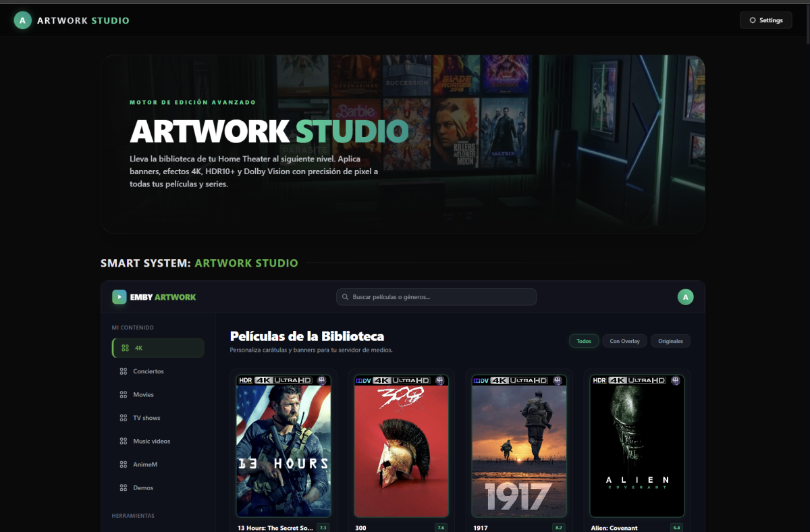Image resolution: width=810 pixels, height=532 pixels.
Task: Click the grid icon beside Movies
Action: (x=123, y=394)
